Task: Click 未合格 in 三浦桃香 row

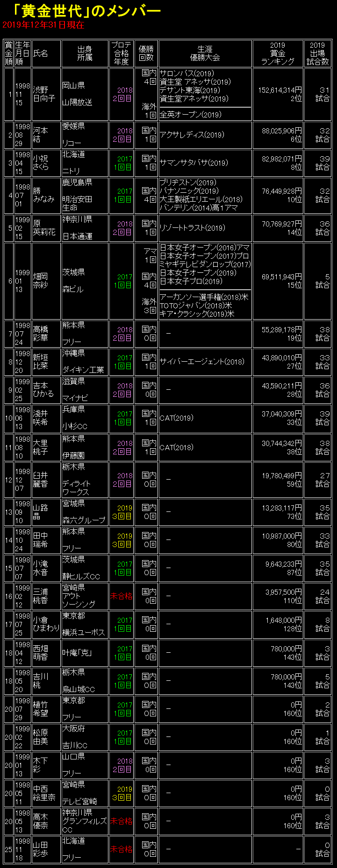Action: 122,596
